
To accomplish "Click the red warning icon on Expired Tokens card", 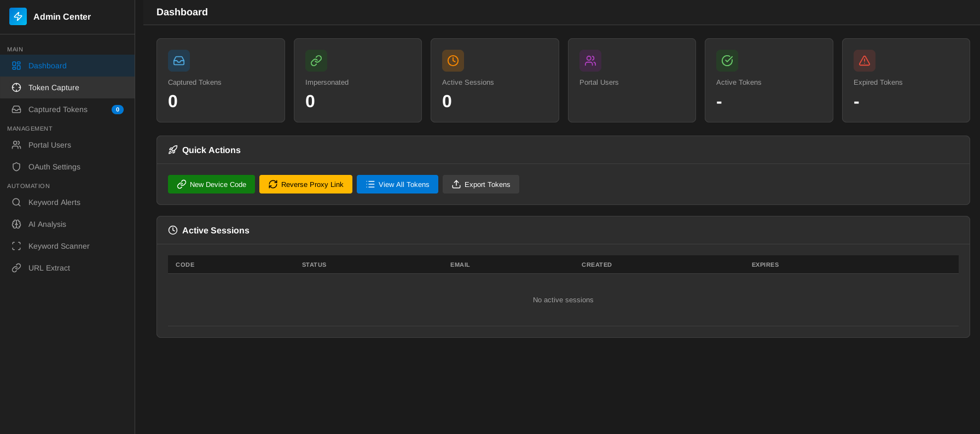I will [865, 61].
